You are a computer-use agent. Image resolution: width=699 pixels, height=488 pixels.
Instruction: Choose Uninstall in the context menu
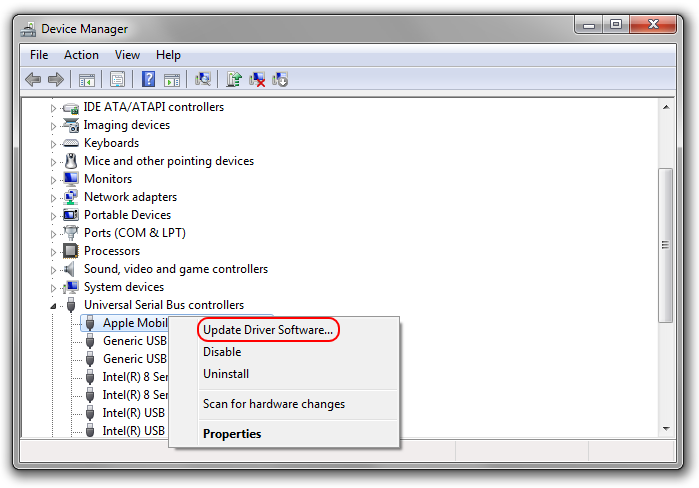tap(226, 373)
